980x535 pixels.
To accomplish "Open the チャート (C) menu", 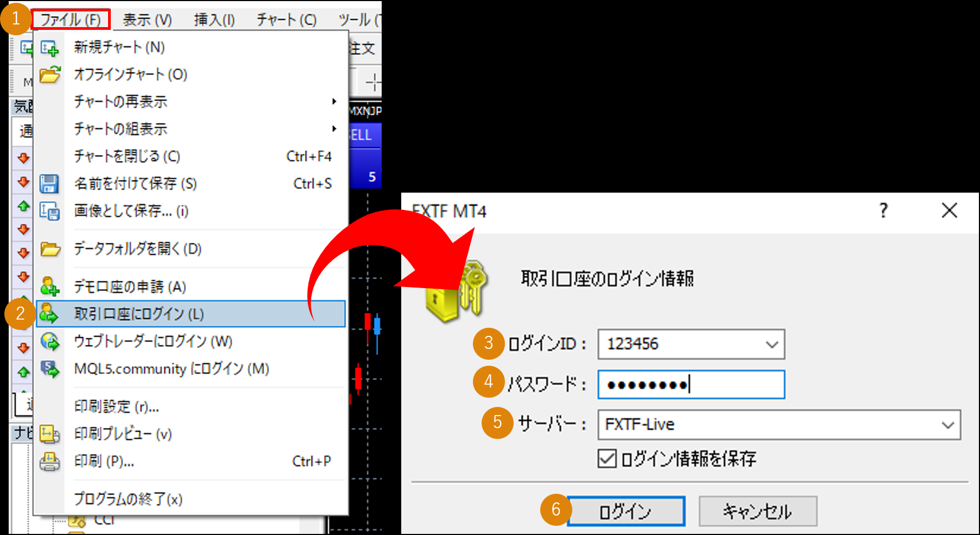I will tap(286, 20).
